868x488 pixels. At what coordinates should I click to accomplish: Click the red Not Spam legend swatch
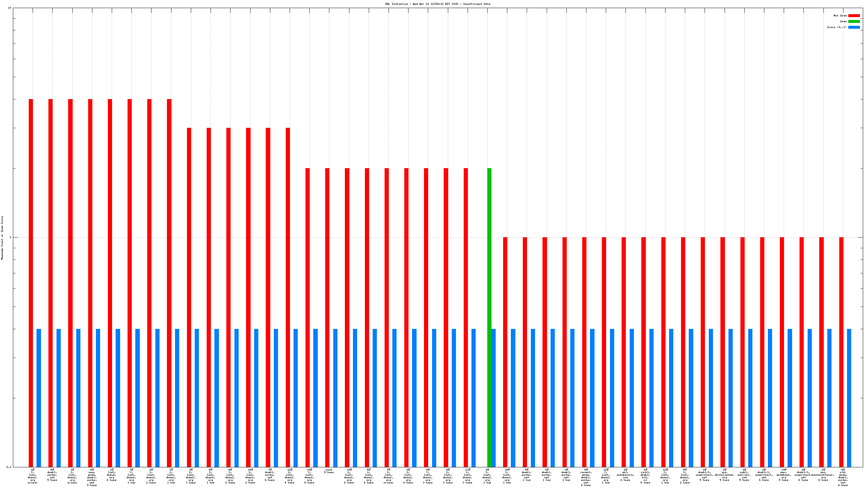click(853, 15)
